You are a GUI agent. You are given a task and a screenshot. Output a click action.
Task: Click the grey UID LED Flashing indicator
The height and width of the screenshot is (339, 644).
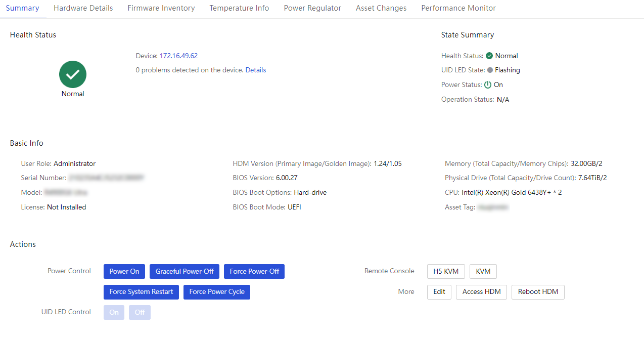(490, 70)
